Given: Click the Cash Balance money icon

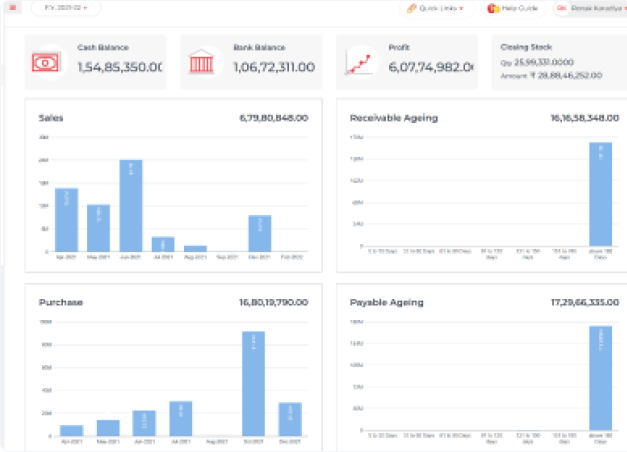Looking at the screenshot, I should click(45, 62).
